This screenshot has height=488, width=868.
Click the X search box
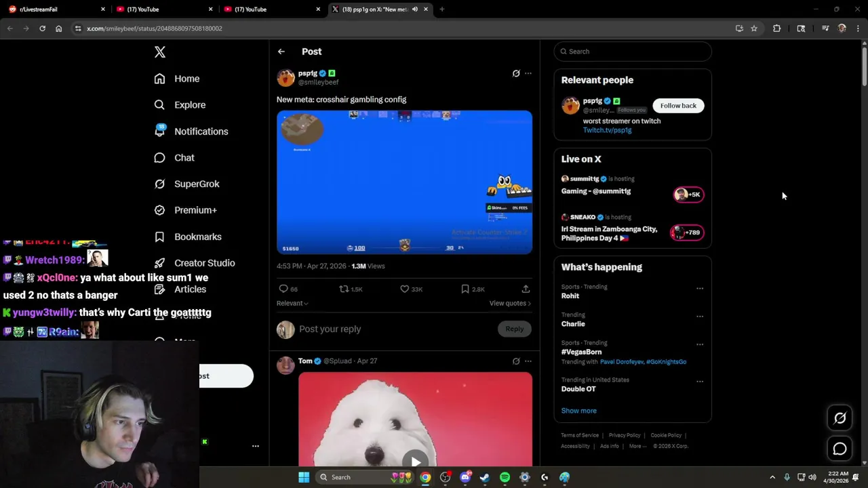coord(633,52)
